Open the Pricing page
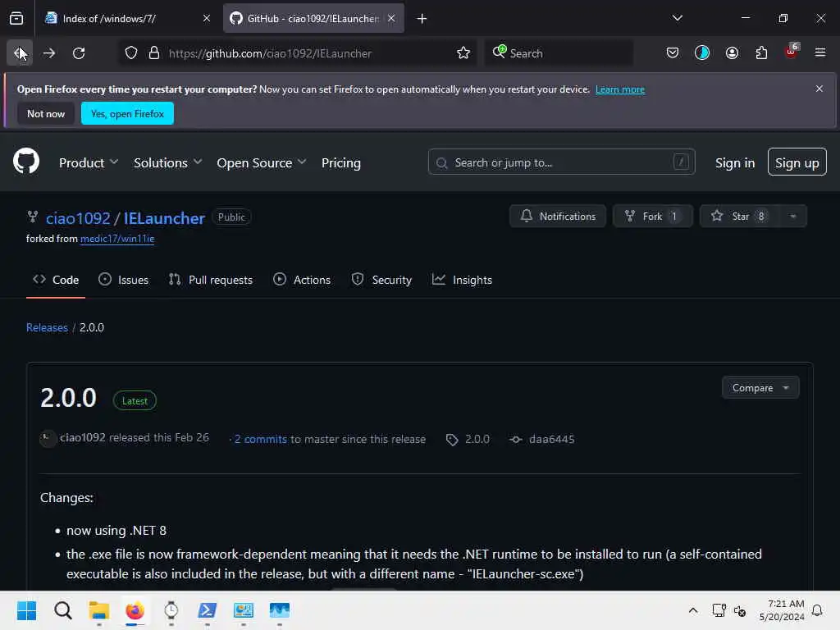Screen dimensions: 840x630 340,163
